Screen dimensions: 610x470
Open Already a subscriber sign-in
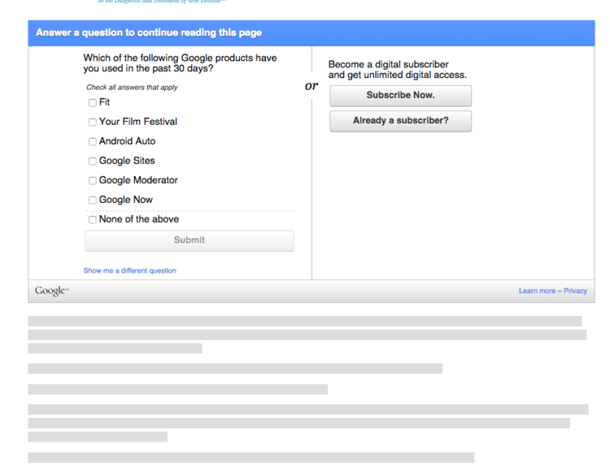point(401,121)
